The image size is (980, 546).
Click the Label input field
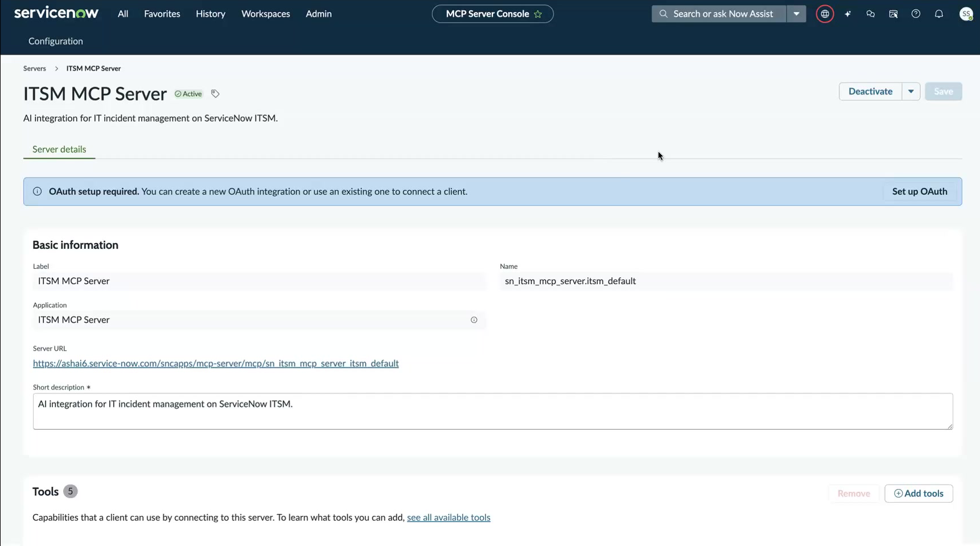(259, 281)
